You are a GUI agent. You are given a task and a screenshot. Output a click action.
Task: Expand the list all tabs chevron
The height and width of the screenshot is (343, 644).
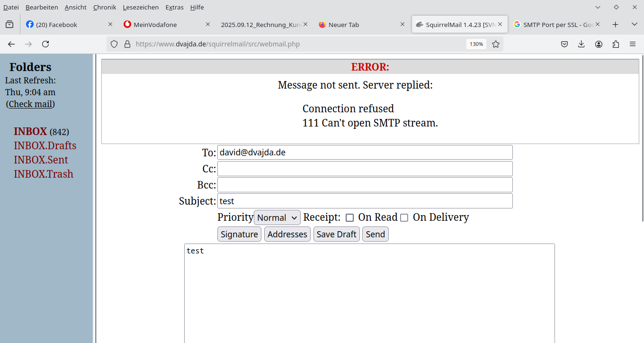pos(635,25)
